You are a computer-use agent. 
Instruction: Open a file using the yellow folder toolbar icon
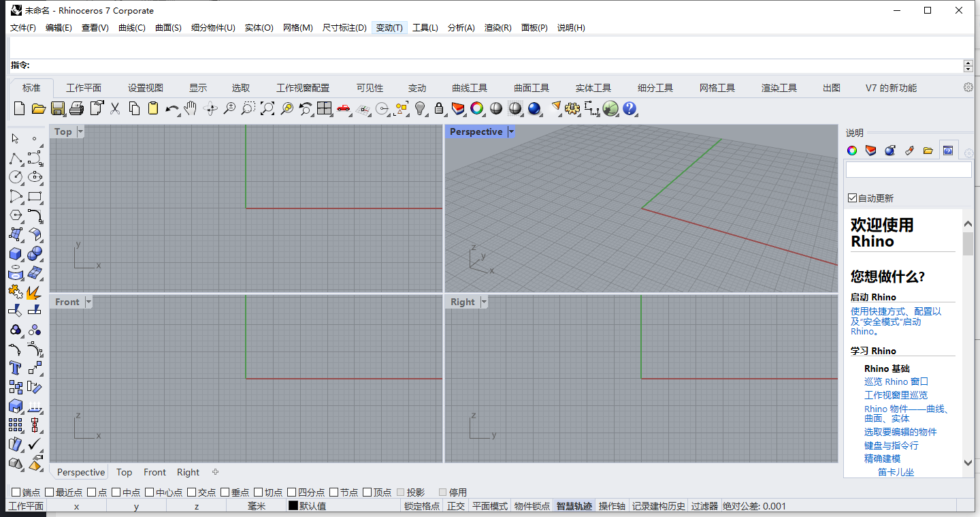(x=38, y=108)
